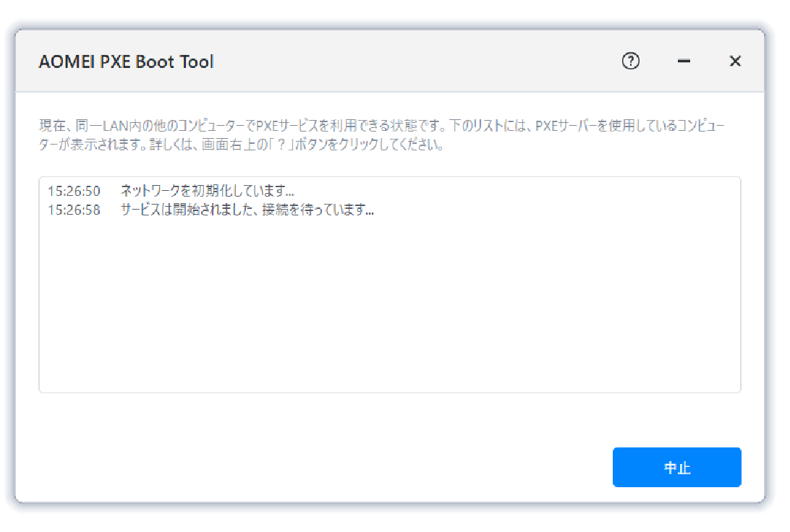Select the ネットワークを初期化しています log entry
The height and width of the screenshot is (532, 790).
pos(207,192)
